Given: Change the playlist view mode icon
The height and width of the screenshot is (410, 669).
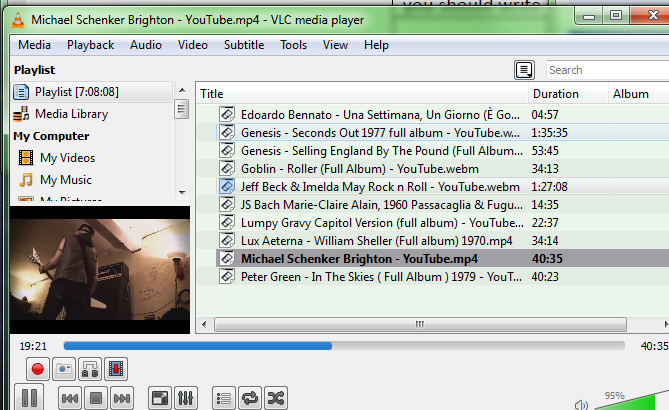Looking at the screenshot, I should pos(524,70).
